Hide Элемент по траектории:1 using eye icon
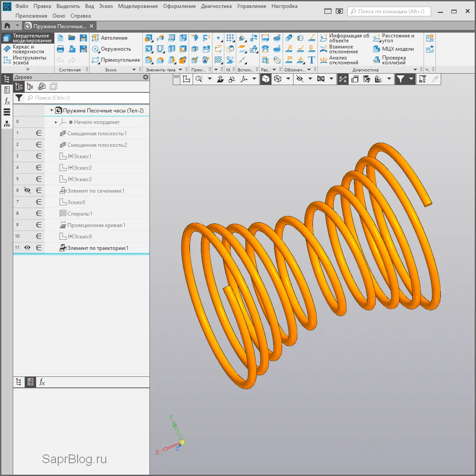This screenshot has height=476, width=476. pyautogui.click(x=27, y=248)
